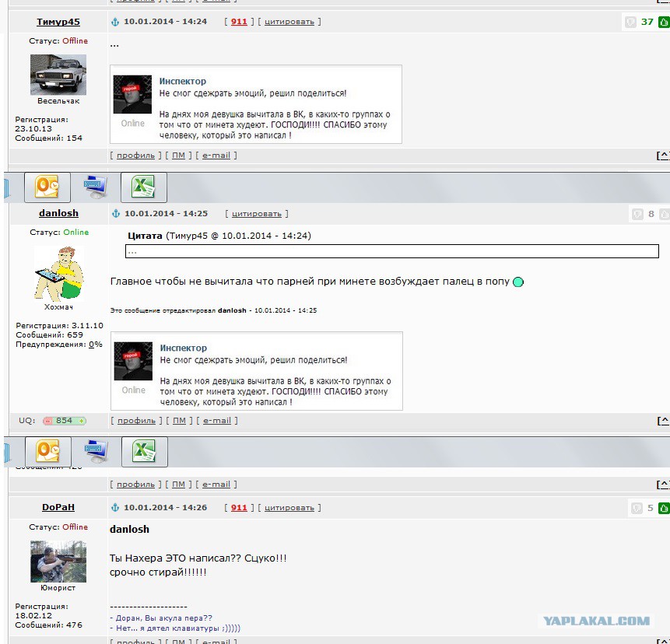
Task: Report Тимур45 post via 911 link
Action: pos(239,22)
